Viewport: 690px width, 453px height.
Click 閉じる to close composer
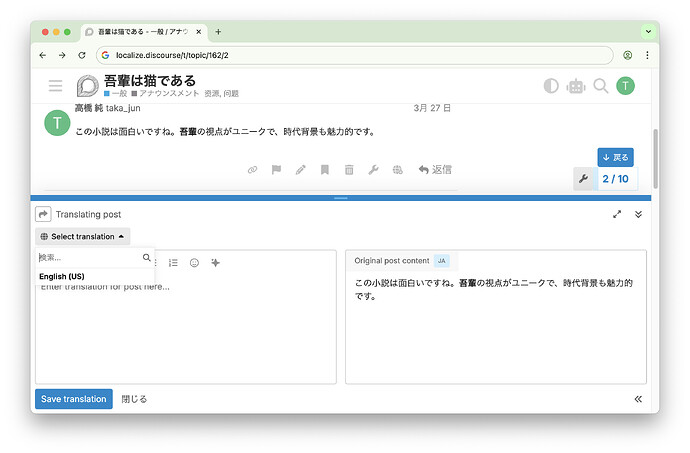(134, 399)
